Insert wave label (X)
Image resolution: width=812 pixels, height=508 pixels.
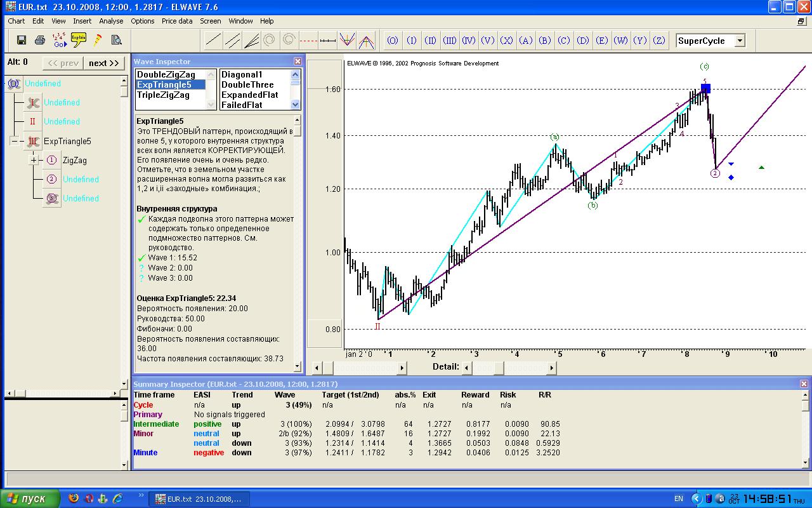pyautogui.click(x=507, y=41)
